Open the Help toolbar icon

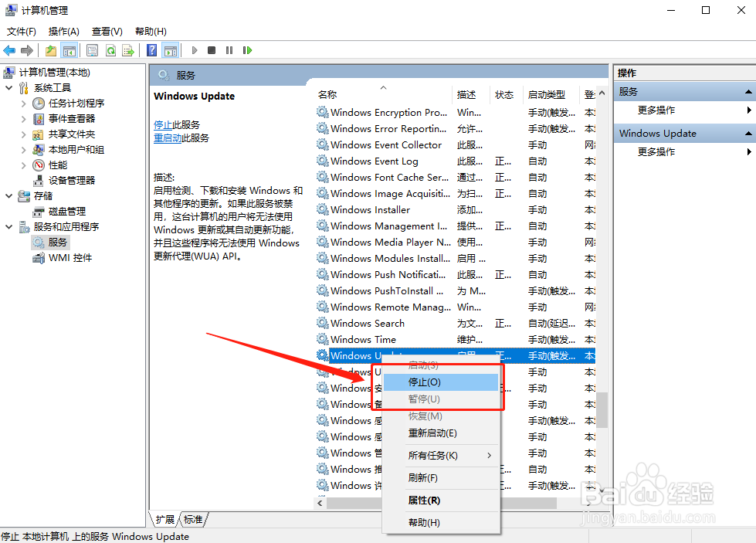[151, 50]
